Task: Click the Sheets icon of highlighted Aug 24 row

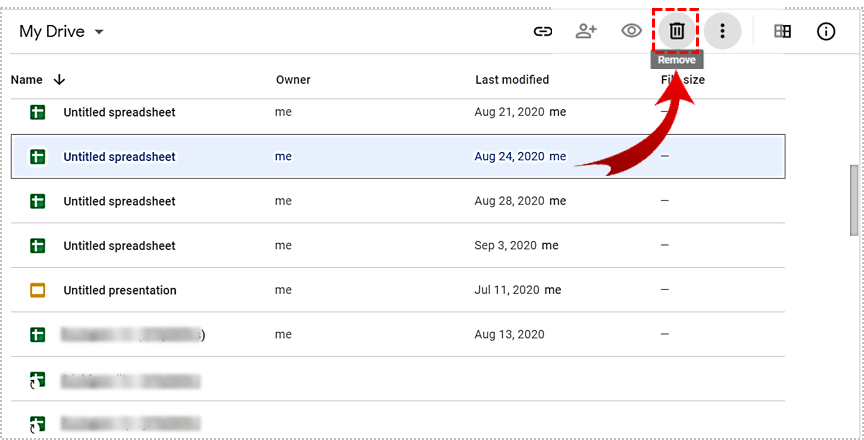Action: tap(38, 157)
